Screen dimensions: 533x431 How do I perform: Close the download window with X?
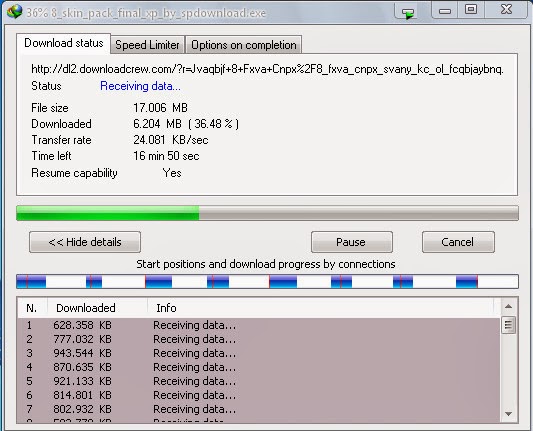pyautogui.click(x=506, y=10)
